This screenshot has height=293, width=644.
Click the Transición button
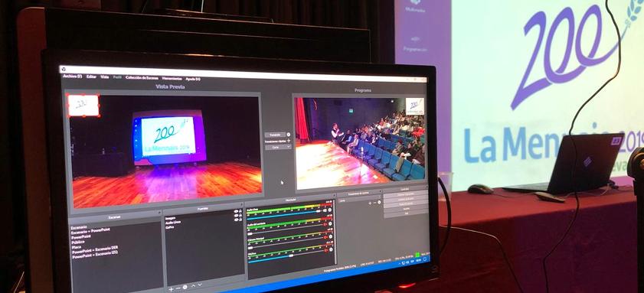(x=275, y=135)
